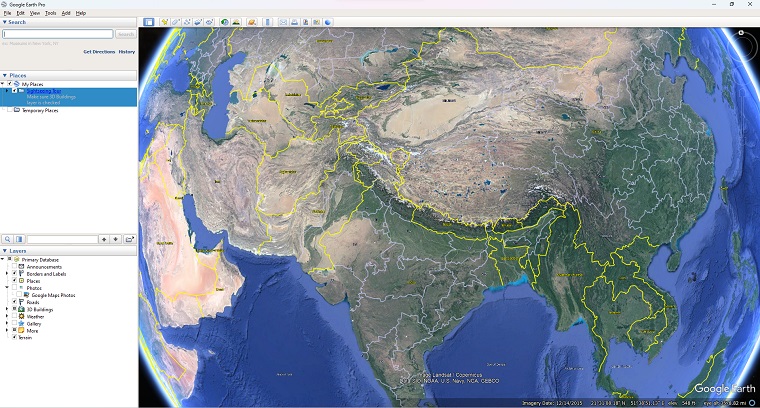Click the Sightseeing Tour link
Viewport: 760px width, 408px height.
coord(44,91)
